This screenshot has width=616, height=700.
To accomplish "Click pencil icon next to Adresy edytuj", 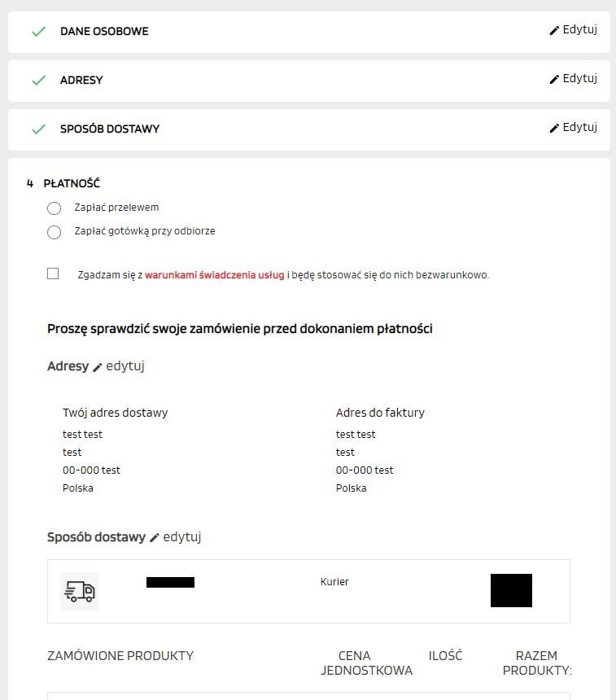I will pyautogui.click(x=98, y=367).
